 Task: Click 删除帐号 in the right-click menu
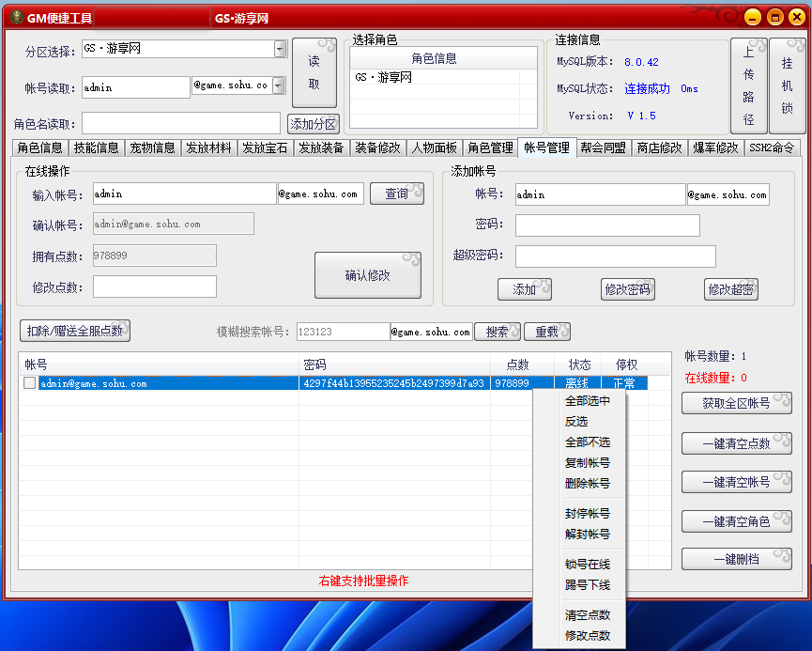587,484
